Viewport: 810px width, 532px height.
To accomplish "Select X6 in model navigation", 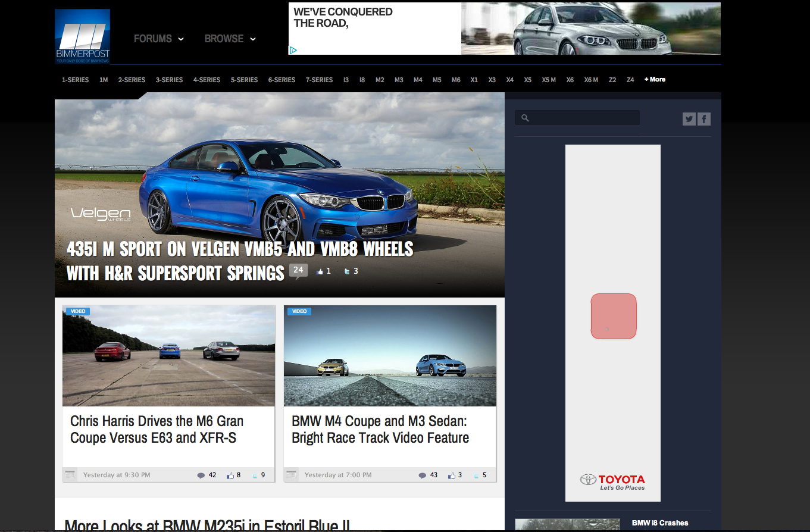I will click(570, 80).
